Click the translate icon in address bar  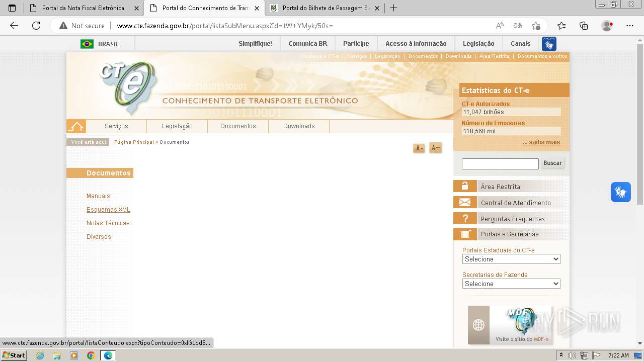pyautogui.click(x=518, y=26)
